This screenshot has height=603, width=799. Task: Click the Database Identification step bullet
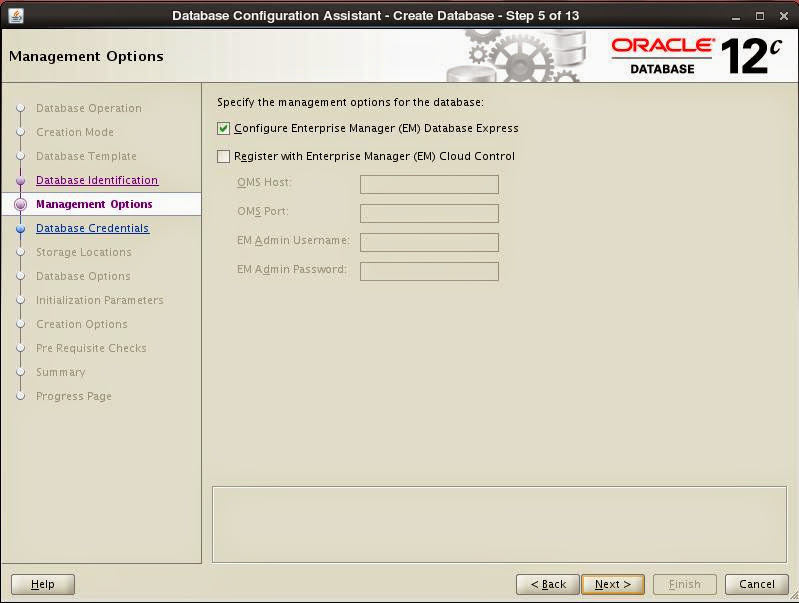(x=20, y=180)
